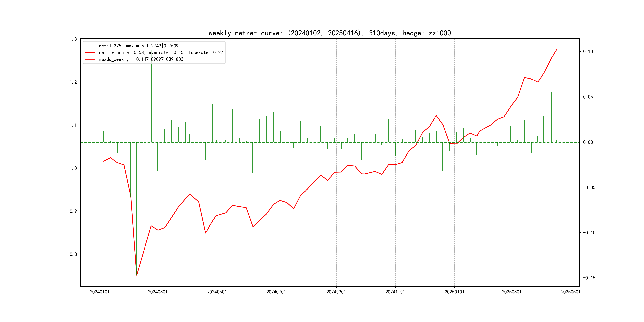The image size is (644, 322).
Task: Click the 20250301 x-axis date label
Action: [x=511, y=292]
